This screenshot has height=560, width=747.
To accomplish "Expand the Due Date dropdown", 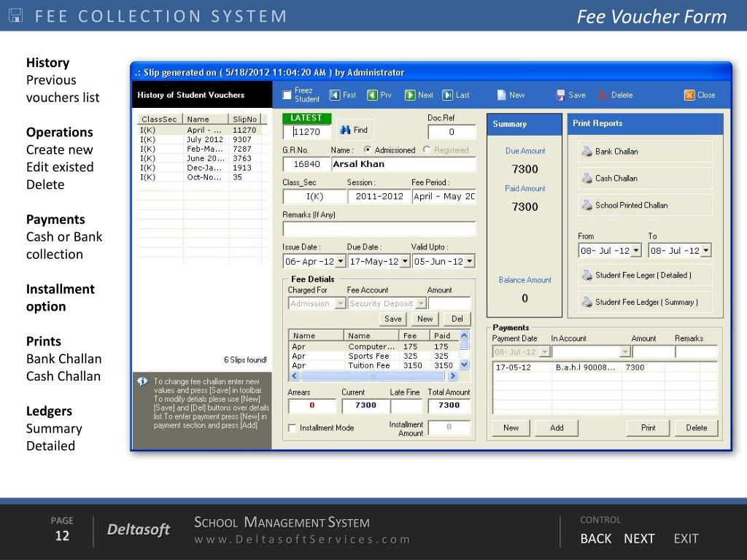I will (x=405, y=261).
